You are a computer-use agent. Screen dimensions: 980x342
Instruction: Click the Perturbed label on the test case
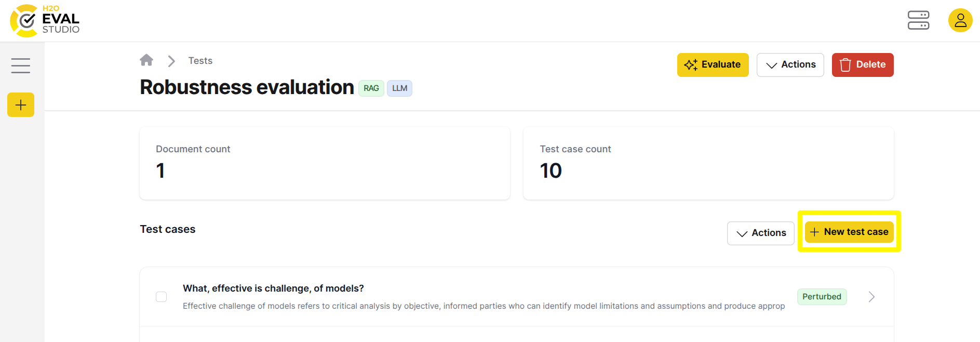point(822,296)
